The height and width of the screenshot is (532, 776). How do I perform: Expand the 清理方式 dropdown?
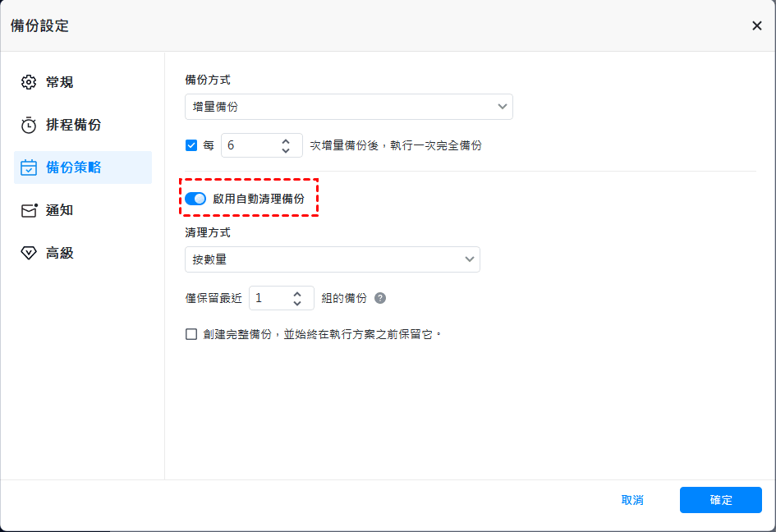[332, 259]
